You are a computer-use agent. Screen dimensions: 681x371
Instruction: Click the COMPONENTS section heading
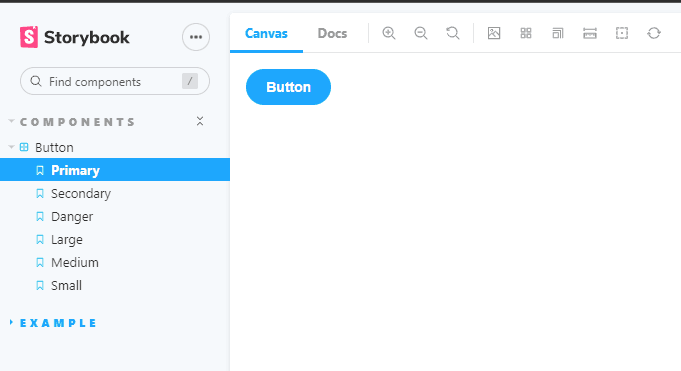tap(77, 122)
